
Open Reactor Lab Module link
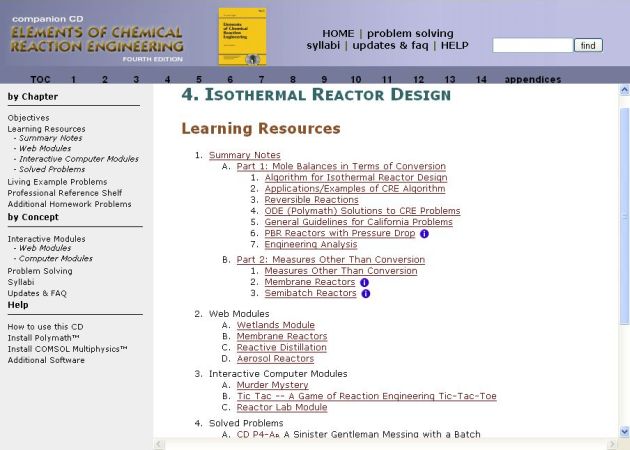coord(281,407)
